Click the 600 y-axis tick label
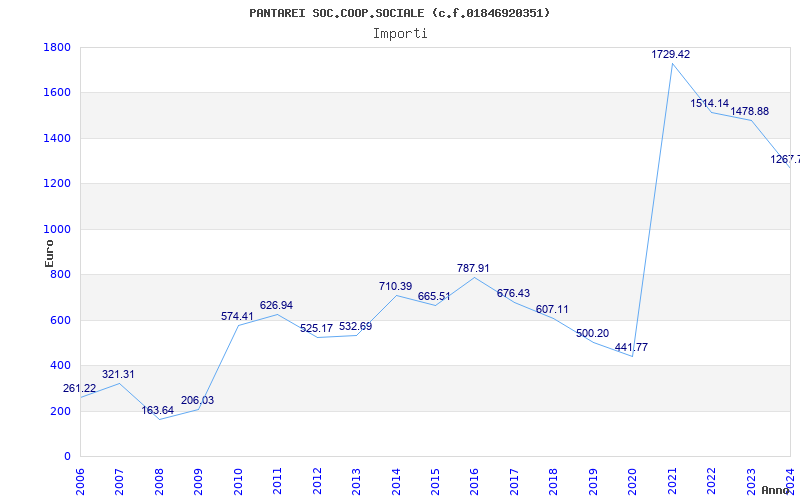The height and width of the screenshot is (500, 800). (x=61, y=320)
